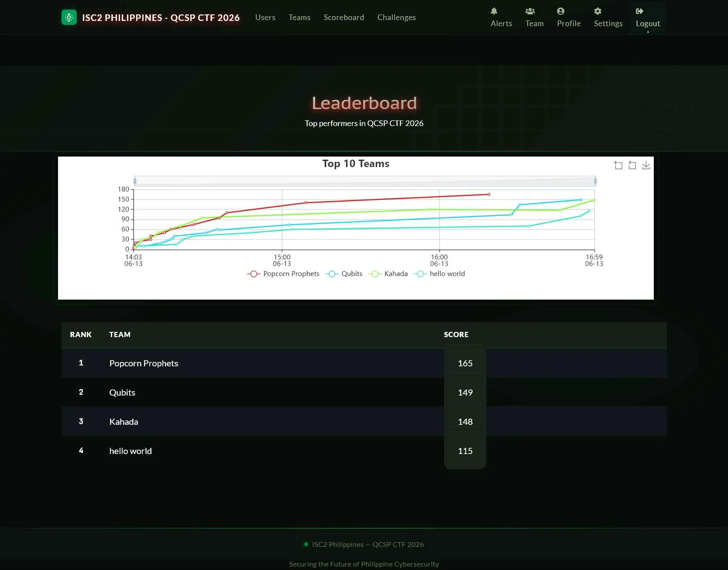Open the Challenges nav item
728x570 pixels.
[397, 17]
